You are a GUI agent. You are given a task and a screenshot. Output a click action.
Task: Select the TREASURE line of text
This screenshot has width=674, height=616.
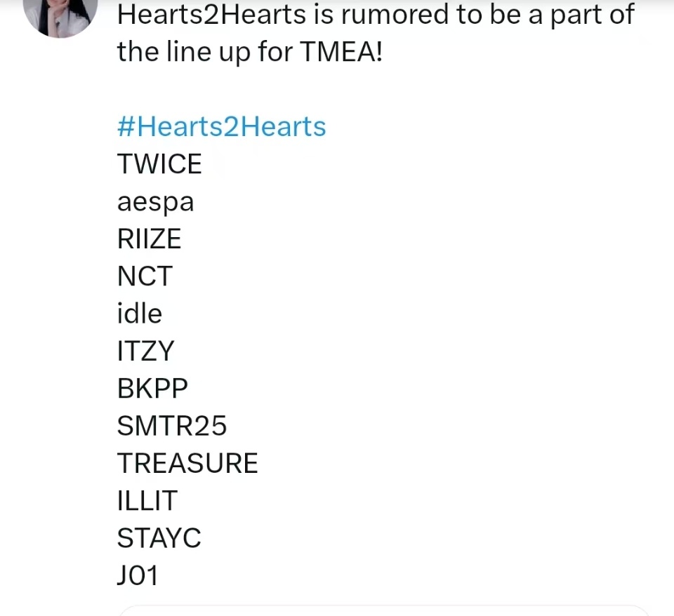187,463
